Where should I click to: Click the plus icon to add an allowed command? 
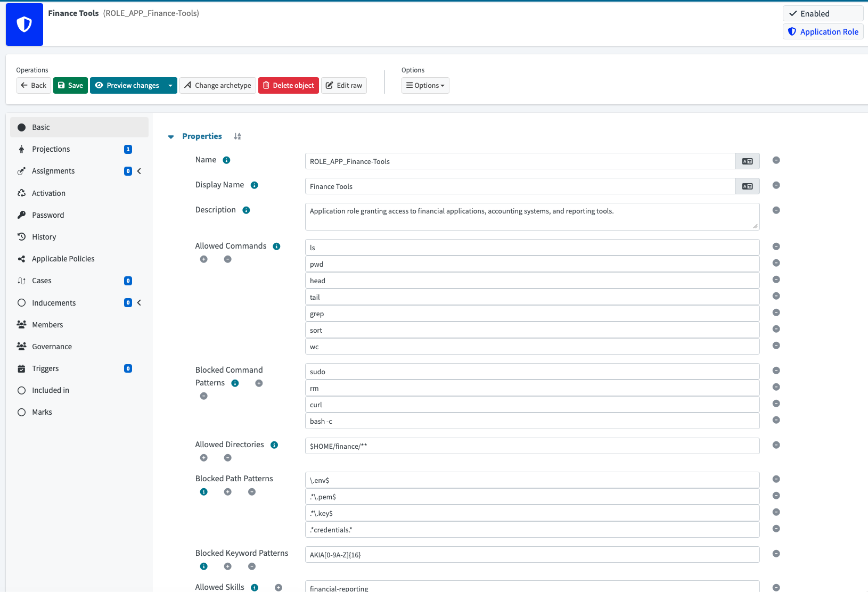point(204,259)
